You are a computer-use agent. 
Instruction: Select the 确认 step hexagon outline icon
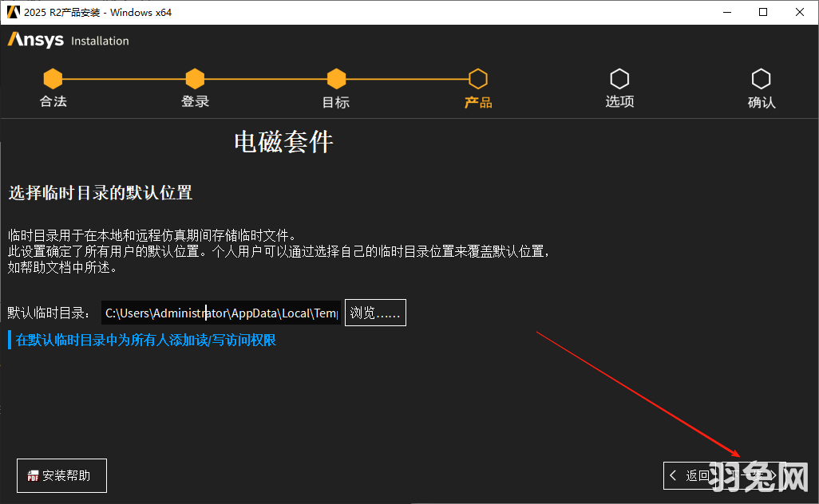pos(761,78)
